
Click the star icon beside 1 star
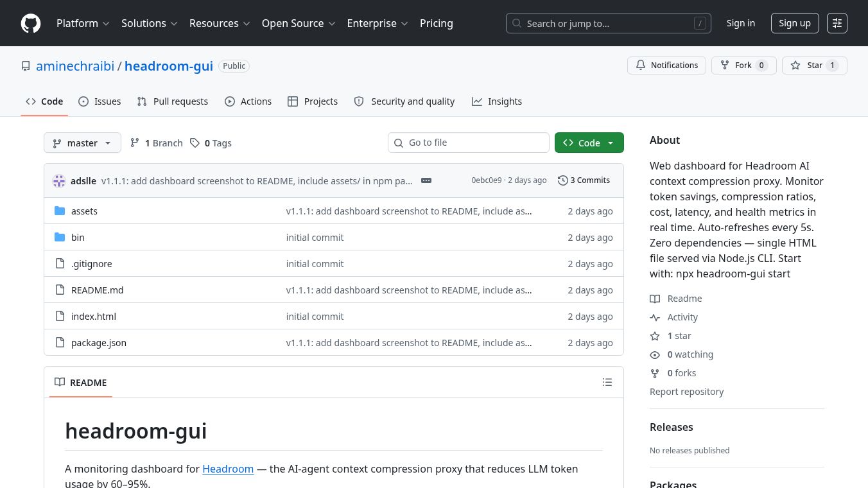655,336
